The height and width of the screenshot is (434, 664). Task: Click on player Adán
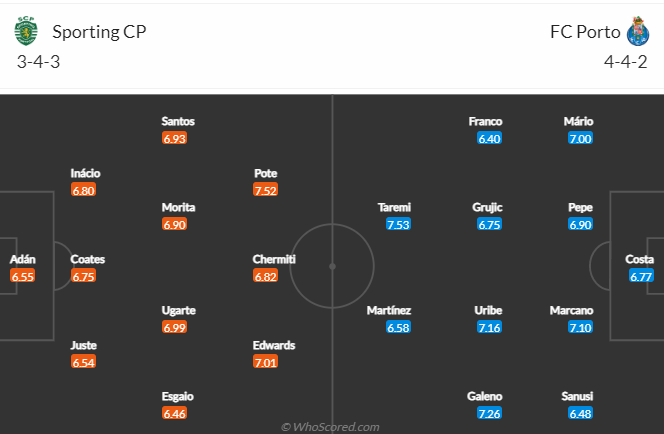point(22,259)
